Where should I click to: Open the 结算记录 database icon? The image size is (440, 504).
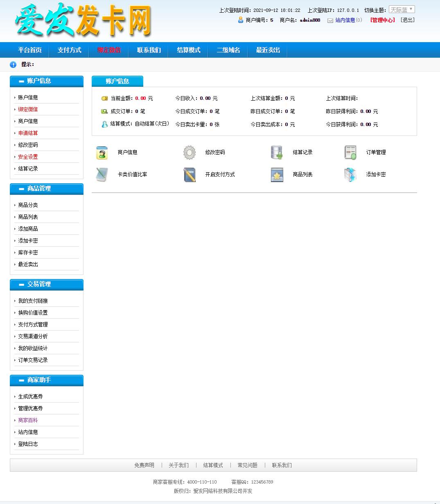(277, 153)
